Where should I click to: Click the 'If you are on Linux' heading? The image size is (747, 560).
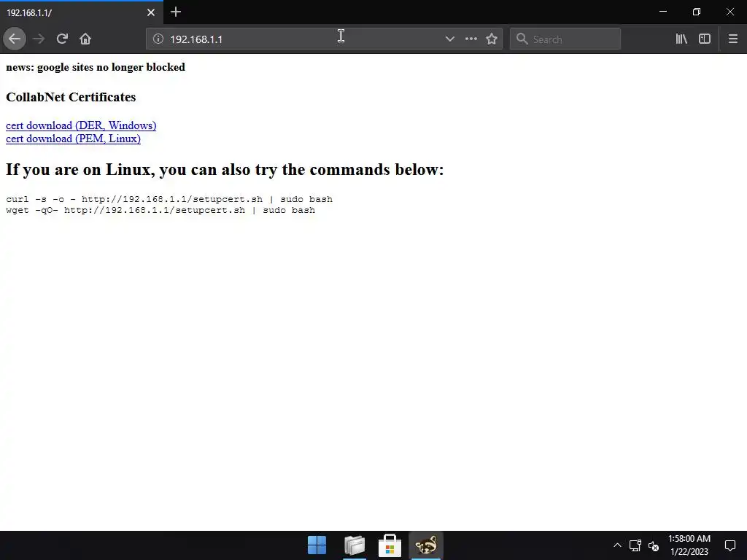pyautogui.click(x=225, y=169)
